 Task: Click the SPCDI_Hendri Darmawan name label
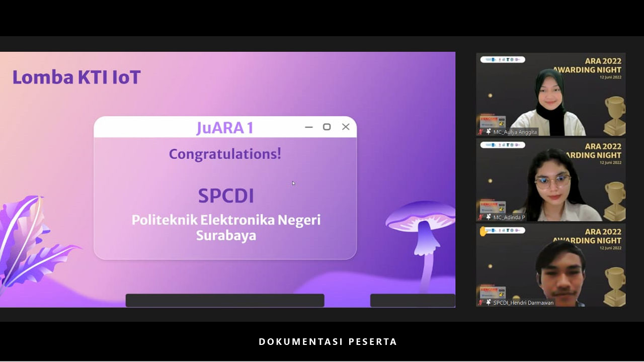[x=523, y=303]
